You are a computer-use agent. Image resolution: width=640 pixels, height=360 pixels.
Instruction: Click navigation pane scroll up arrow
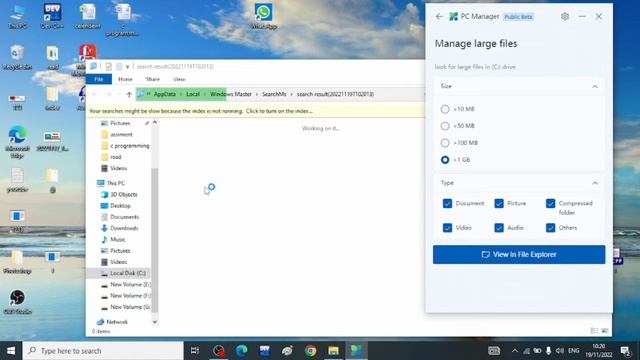[x=155, y=122]
